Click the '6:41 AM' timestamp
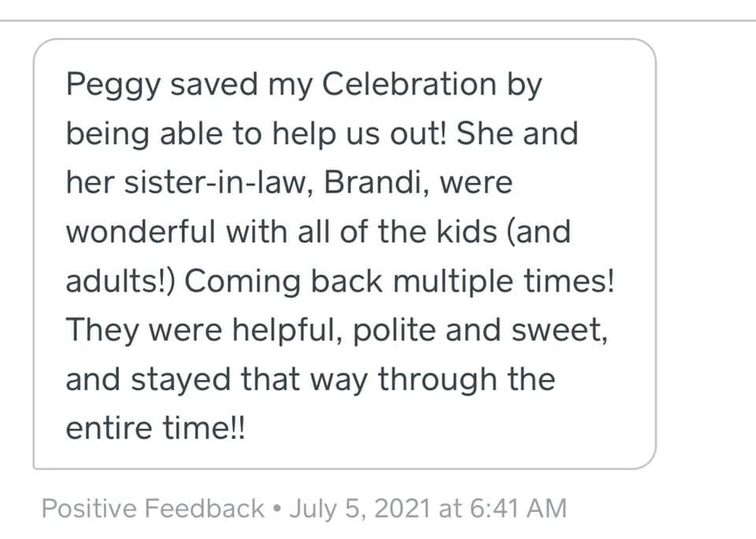Screen dimensions: 756x539 pyautogui.click(x=518, y=508)
